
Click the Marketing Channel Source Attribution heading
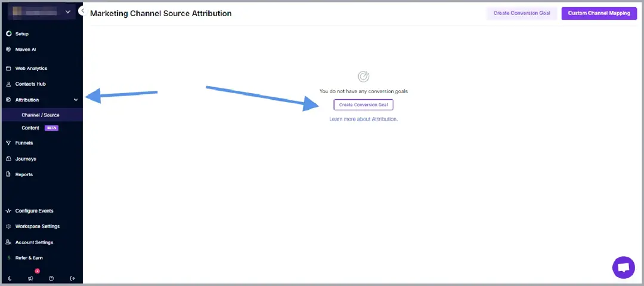pos(160,14)
